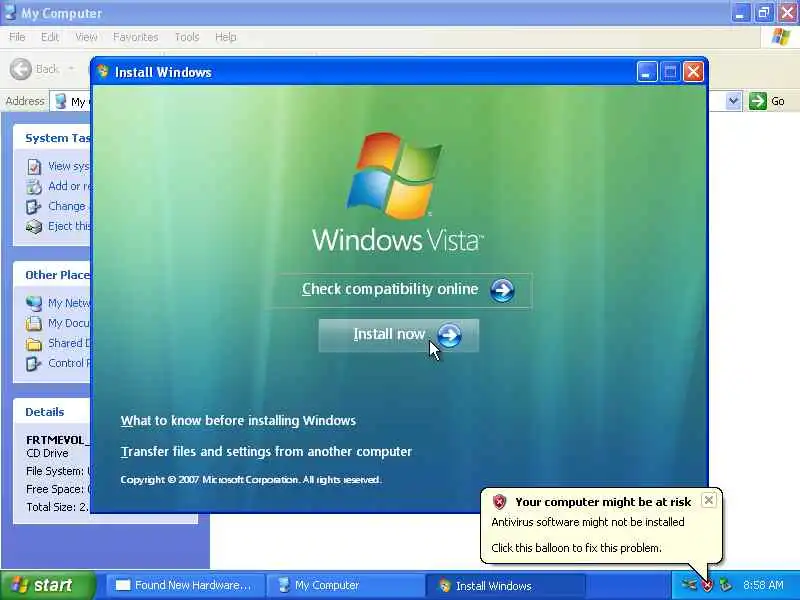Click the Install now arrow icon

pos(449,335)
